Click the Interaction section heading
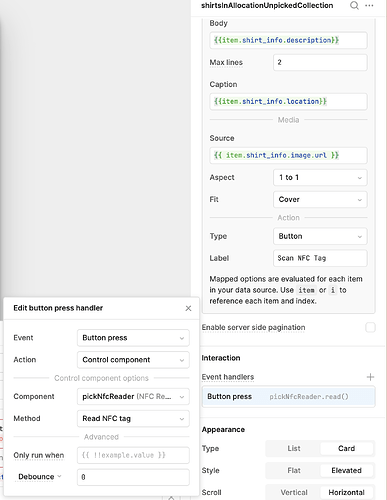387x500 pixels. (221, 358)
